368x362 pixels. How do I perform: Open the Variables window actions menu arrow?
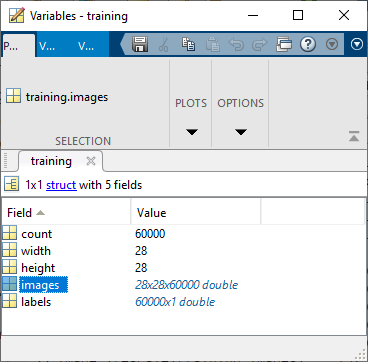(x=357, y=44)
